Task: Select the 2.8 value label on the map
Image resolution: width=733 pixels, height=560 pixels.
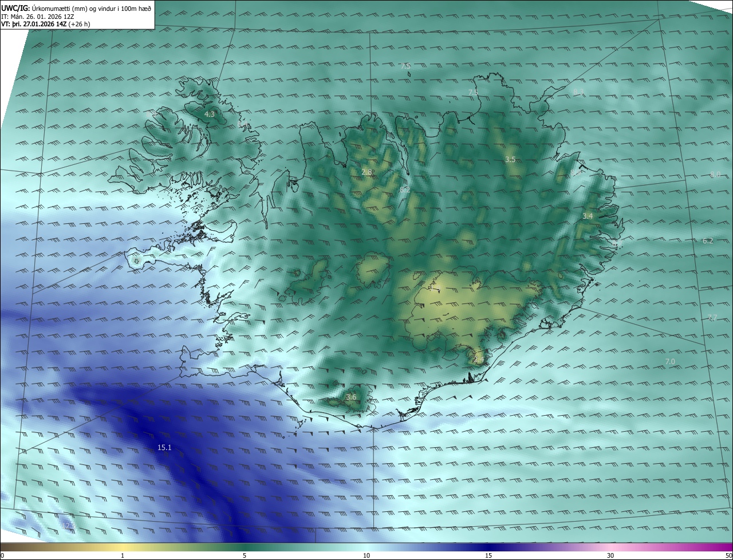Action: [367, 172]
